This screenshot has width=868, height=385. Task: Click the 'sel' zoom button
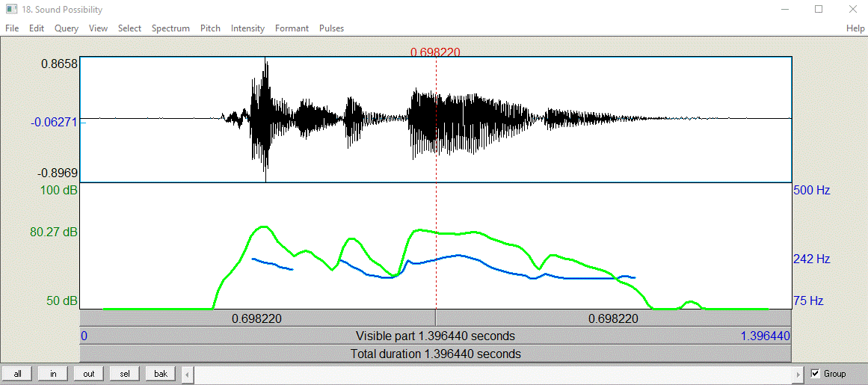tap(125, 374)
